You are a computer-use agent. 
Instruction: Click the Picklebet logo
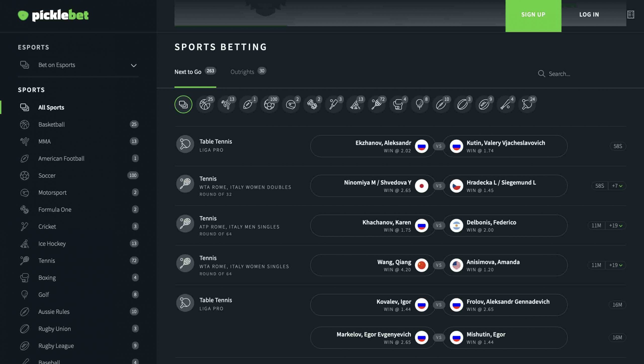(53, 15)
